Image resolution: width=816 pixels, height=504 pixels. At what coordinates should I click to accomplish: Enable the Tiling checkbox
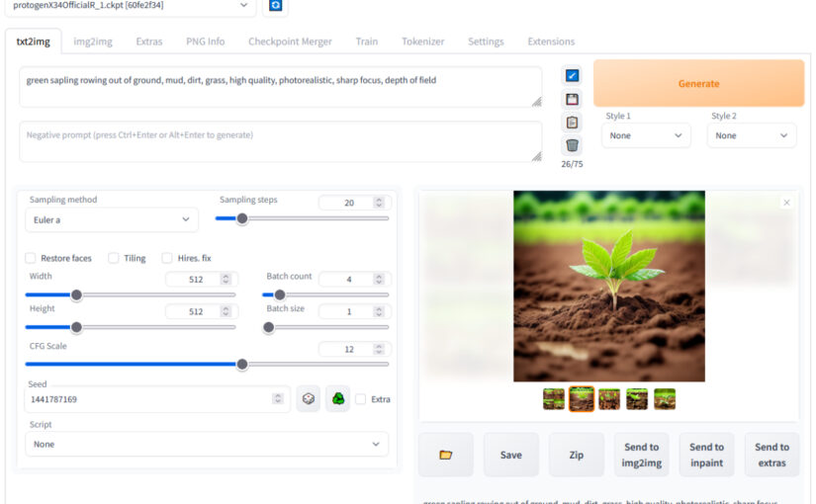(114, 258)
